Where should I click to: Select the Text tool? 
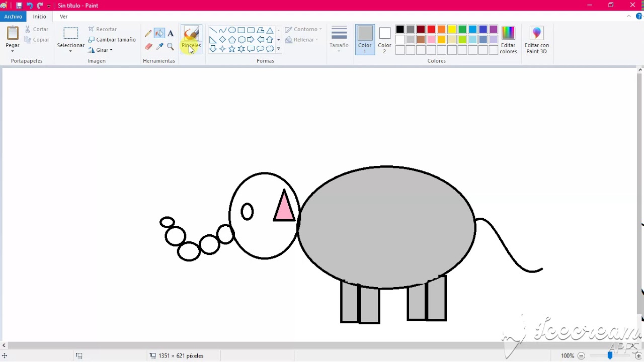[x=171, y=34]
